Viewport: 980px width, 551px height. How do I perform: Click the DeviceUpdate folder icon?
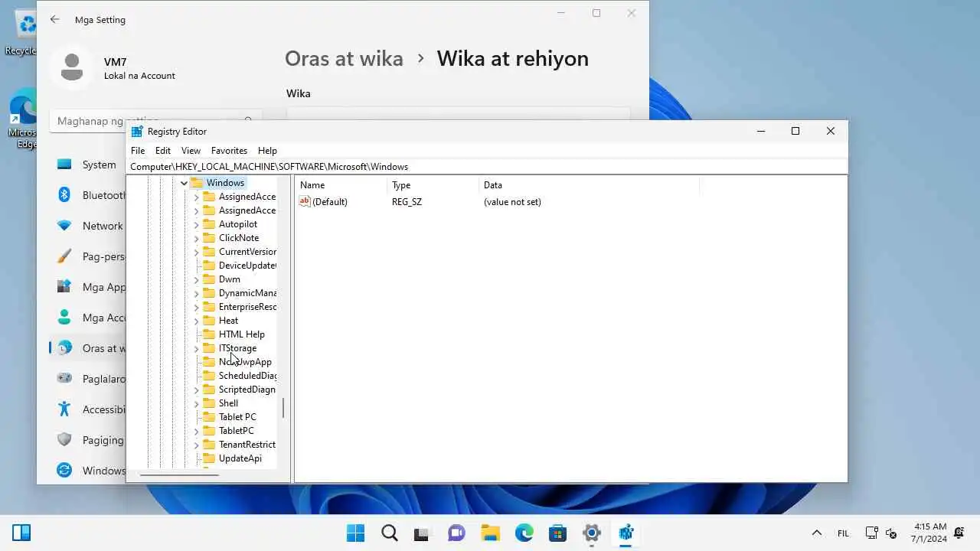209,266
